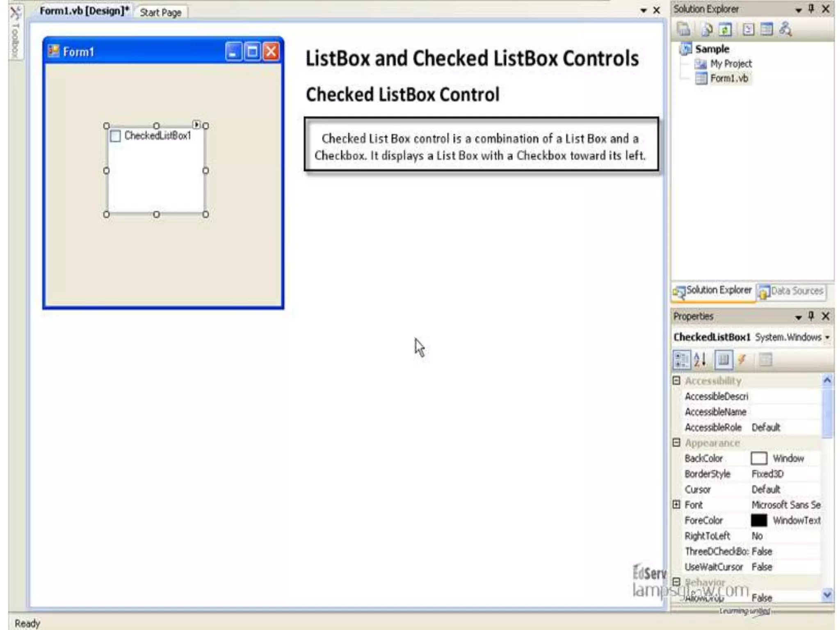
Task: Open the active documents dropdown arrow
Action: (643, 11)
